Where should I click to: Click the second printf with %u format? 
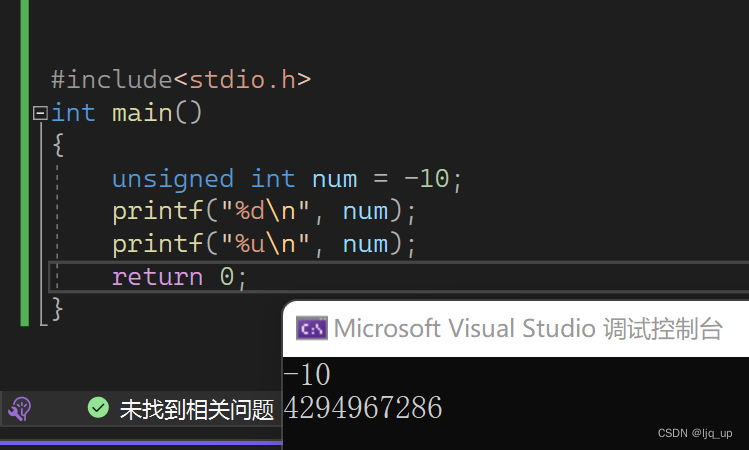click(263, 244)
